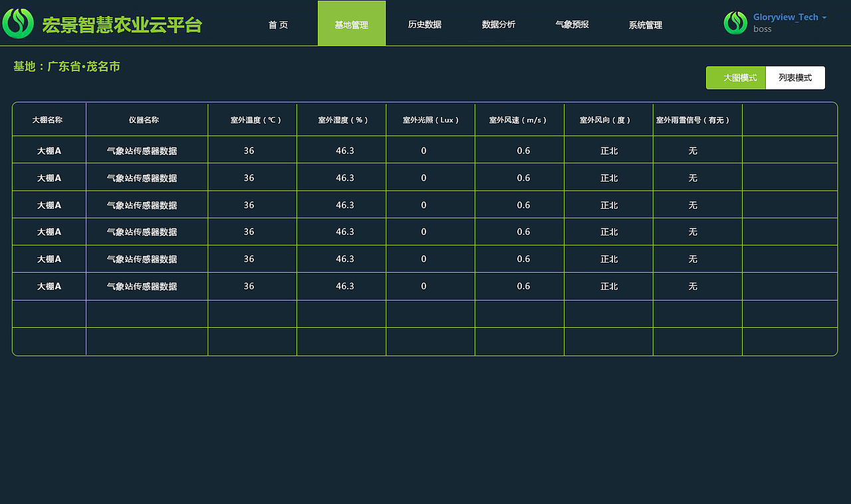Click the 大棚名称 column header
The width and height of the screenshot is (851, 504).
point(48,120)
